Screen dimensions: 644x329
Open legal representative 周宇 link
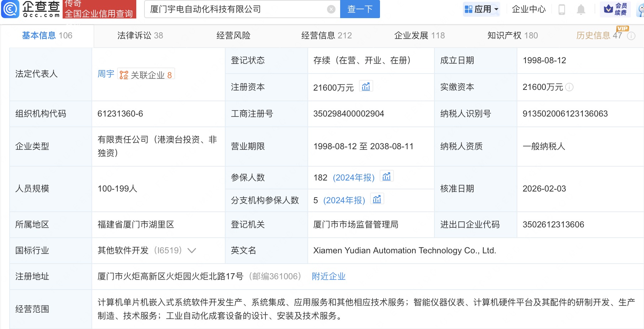[106, 74]
